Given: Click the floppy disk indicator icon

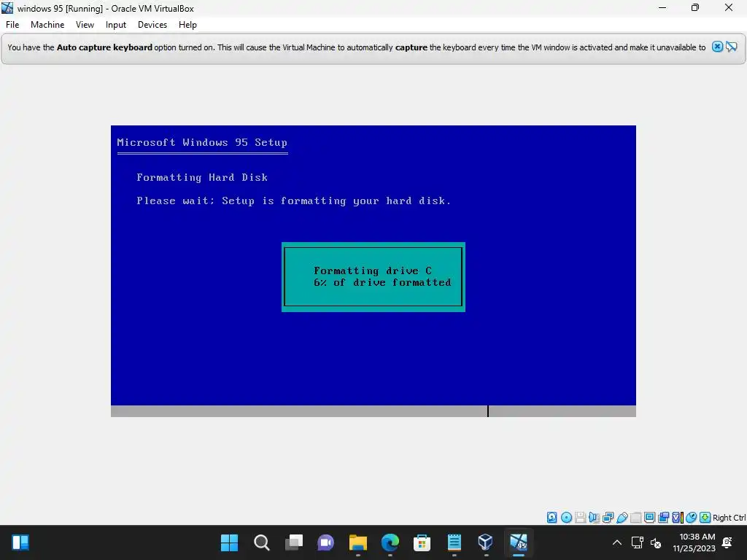Looking at the screenshot, I should coord(580,517).
